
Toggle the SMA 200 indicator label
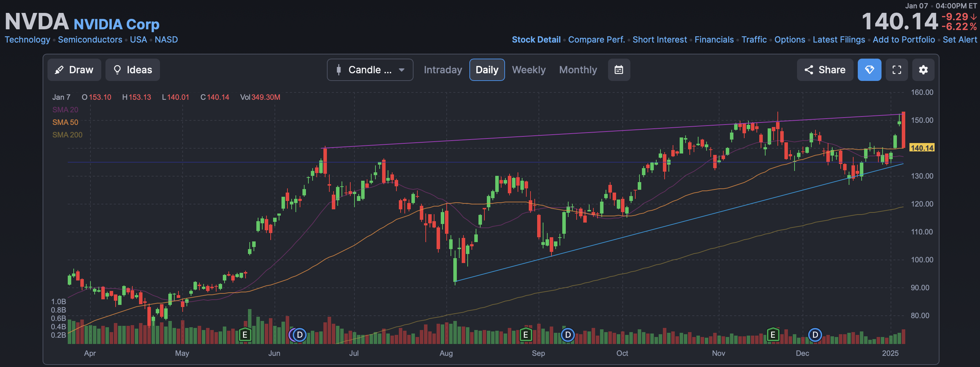pyautogui.click(x=67, y=135)
